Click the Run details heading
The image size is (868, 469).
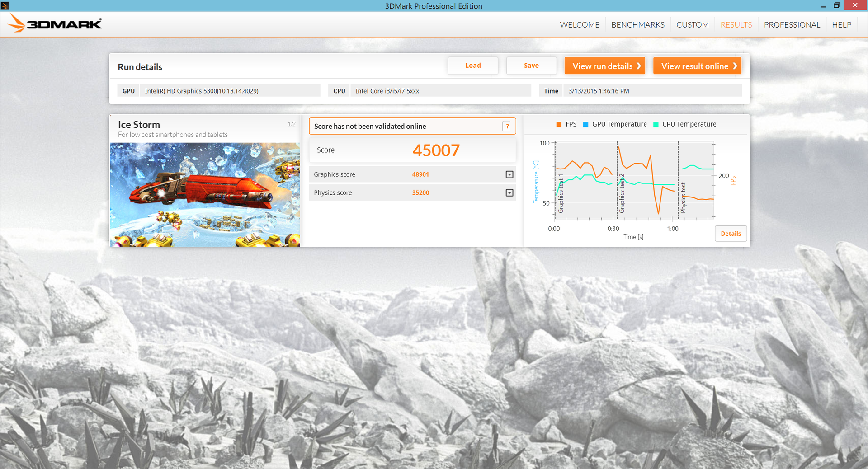click(140, 67)
